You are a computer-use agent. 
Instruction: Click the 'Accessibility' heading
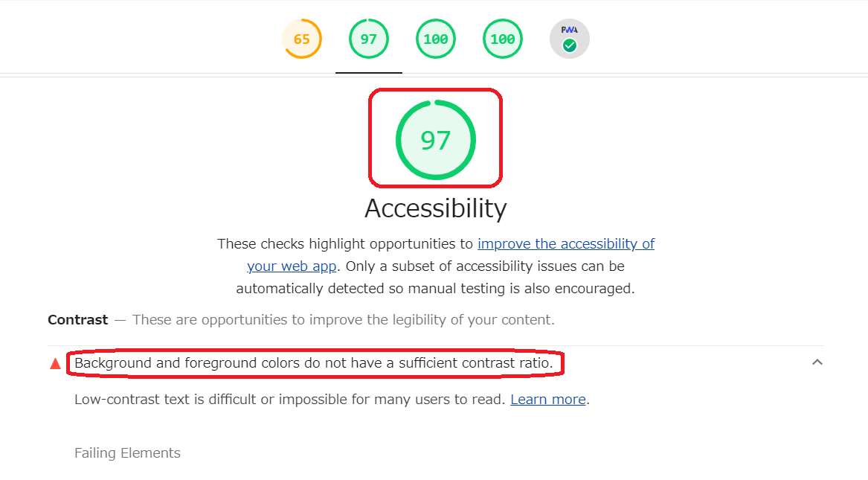(436, 208)
